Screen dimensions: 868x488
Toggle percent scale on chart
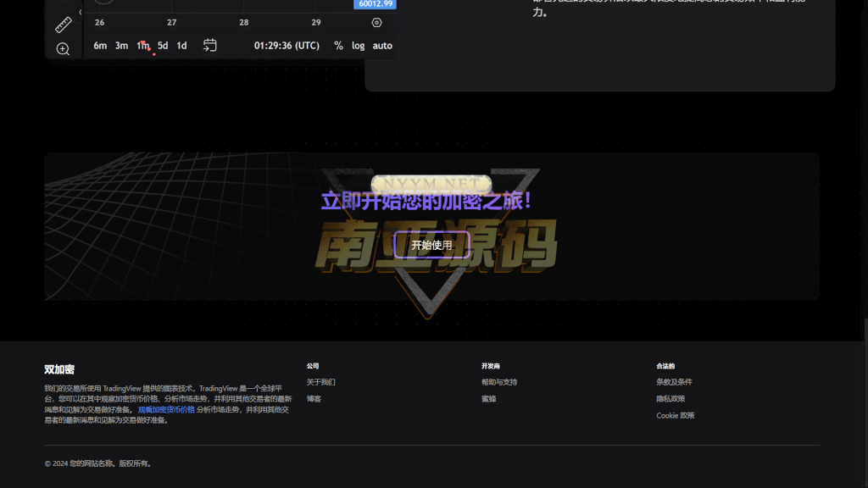(338, 46)
